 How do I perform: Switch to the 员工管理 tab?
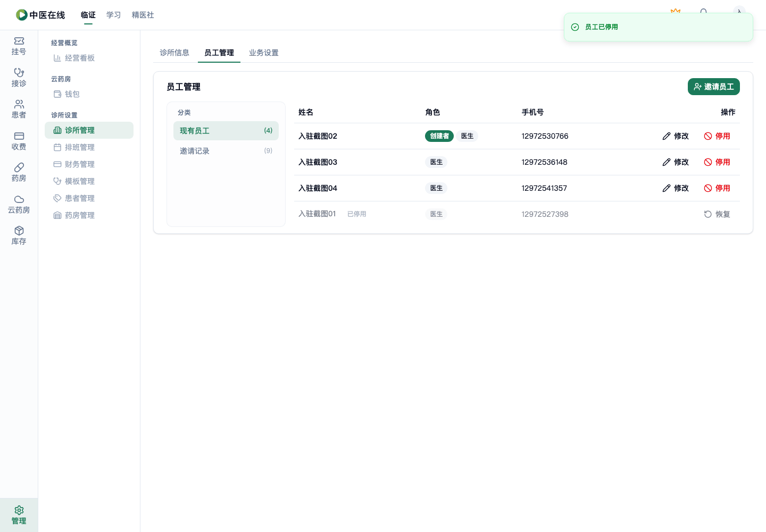(219, 53)
